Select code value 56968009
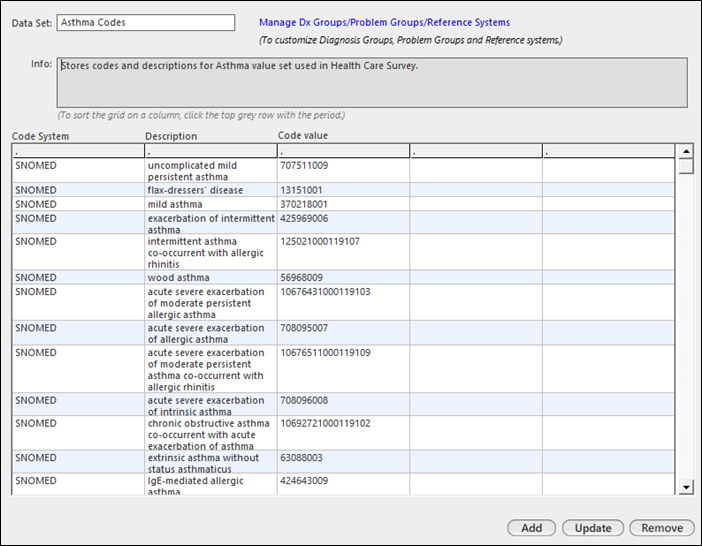The width and height of the screenshot is (702, 546). [343, 277]
